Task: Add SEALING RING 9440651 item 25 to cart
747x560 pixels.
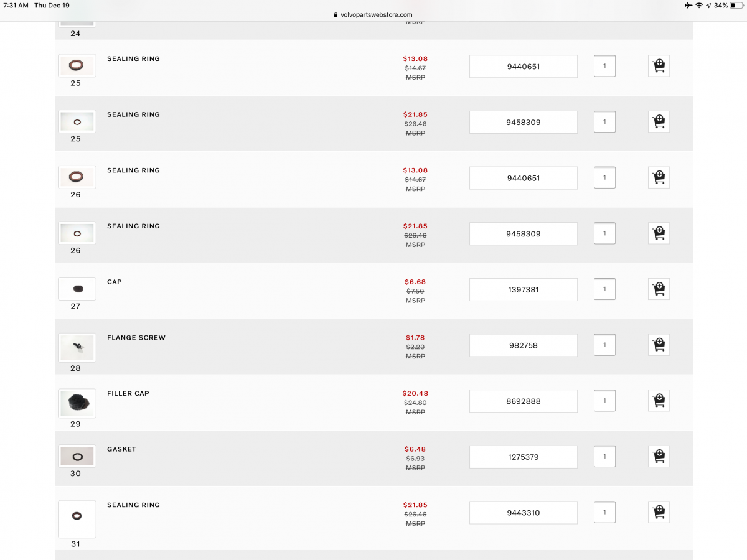Action: pos(659,65)
